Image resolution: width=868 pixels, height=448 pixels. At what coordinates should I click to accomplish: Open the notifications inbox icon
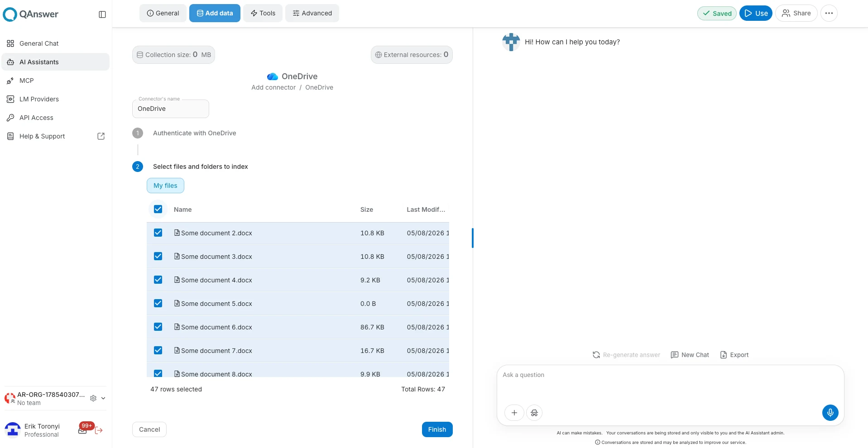click(x=82, y=430)
